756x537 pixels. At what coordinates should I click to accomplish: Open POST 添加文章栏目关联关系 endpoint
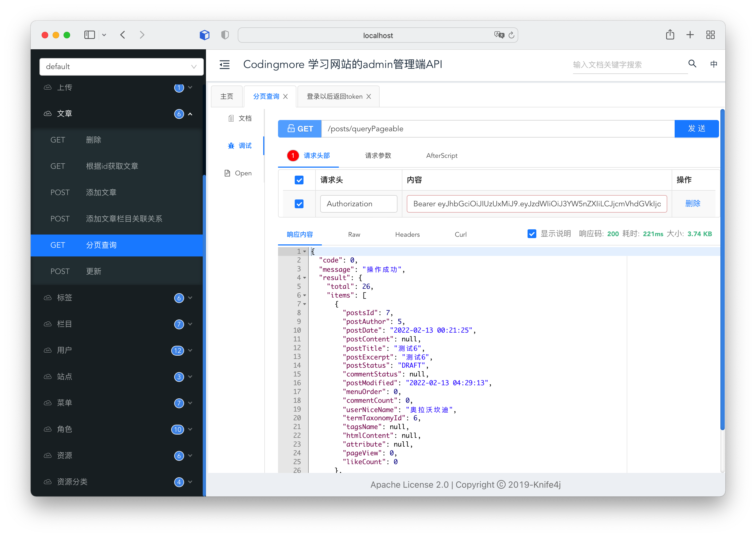[117, 219]
